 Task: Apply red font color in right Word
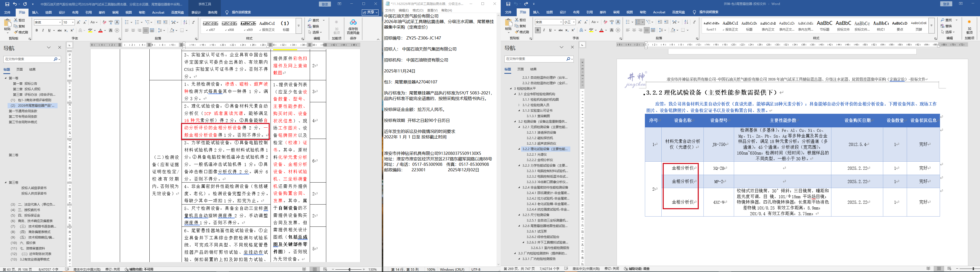point(601,30)
